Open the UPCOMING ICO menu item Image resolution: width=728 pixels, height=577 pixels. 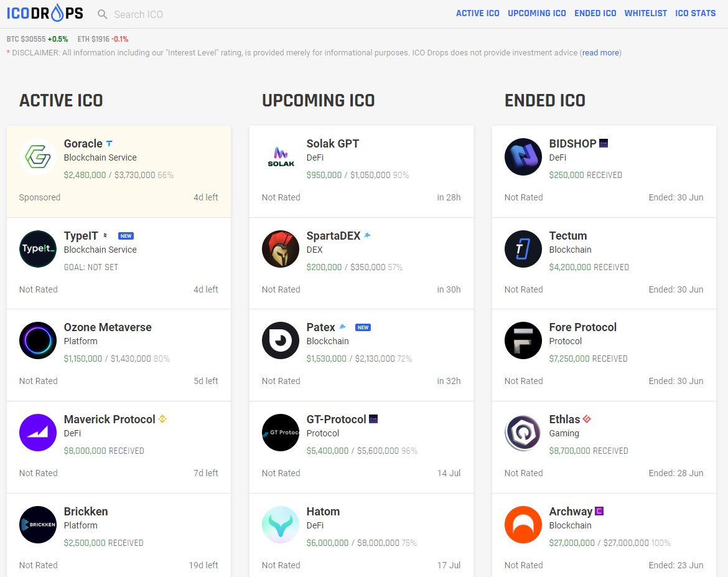click(x=537, y=14)
